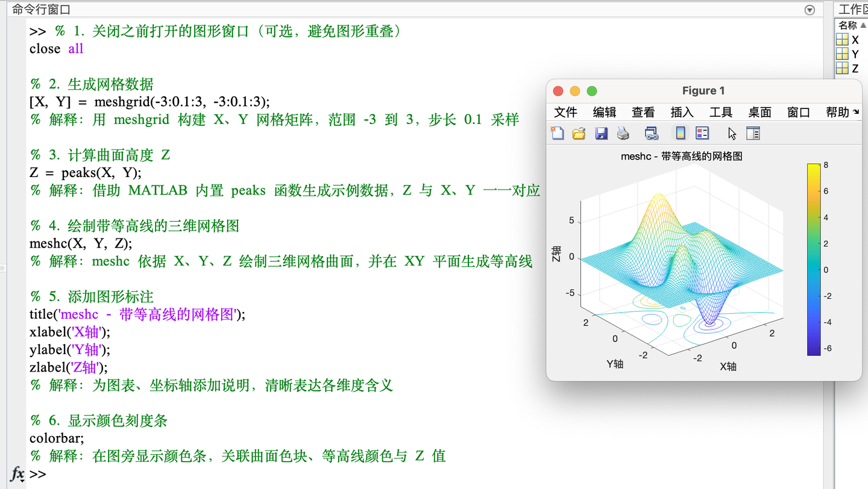Select the Edit Plot arrow tool
Image resolution: width=868 pixels, height=489 pixels.
[x=732, y=133]
